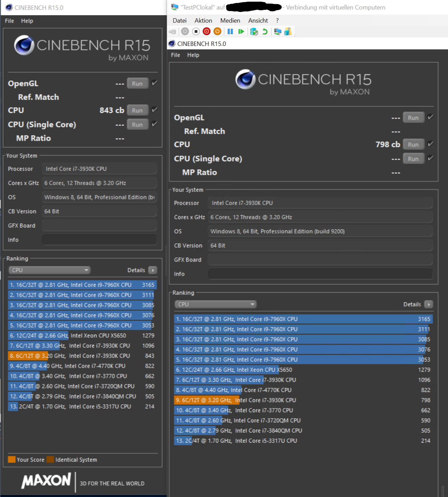Select rank 1 i9-7960X row scoring 3165 on left
Viewport: 448px width, 497px height.
(x=82, y=285)
